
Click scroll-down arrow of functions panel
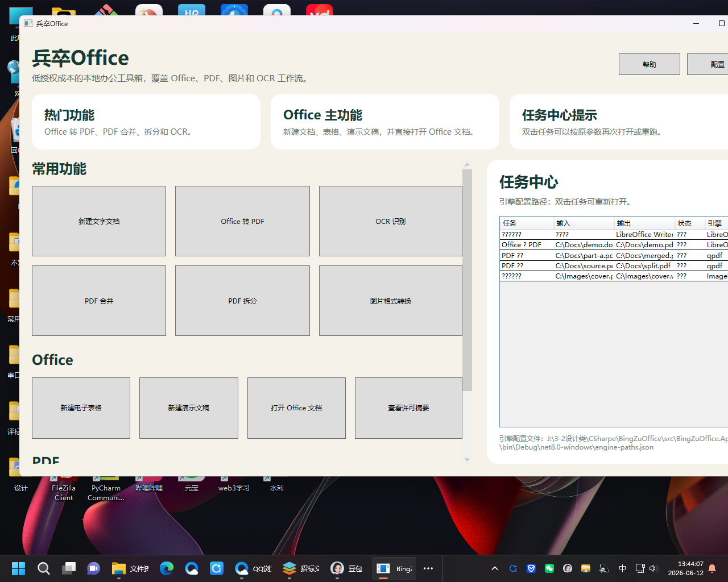tap(468, 459)
